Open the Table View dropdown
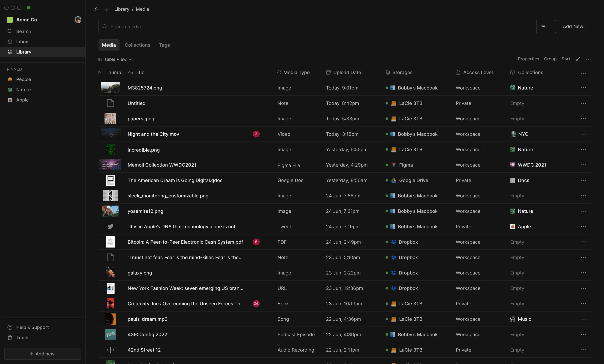 [115, 59]
